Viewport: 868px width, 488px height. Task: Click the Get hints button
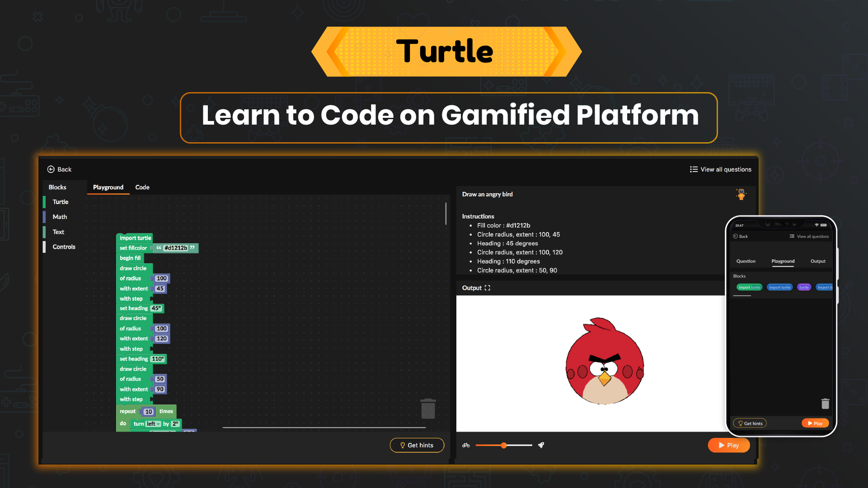click(x=417, y=445)
